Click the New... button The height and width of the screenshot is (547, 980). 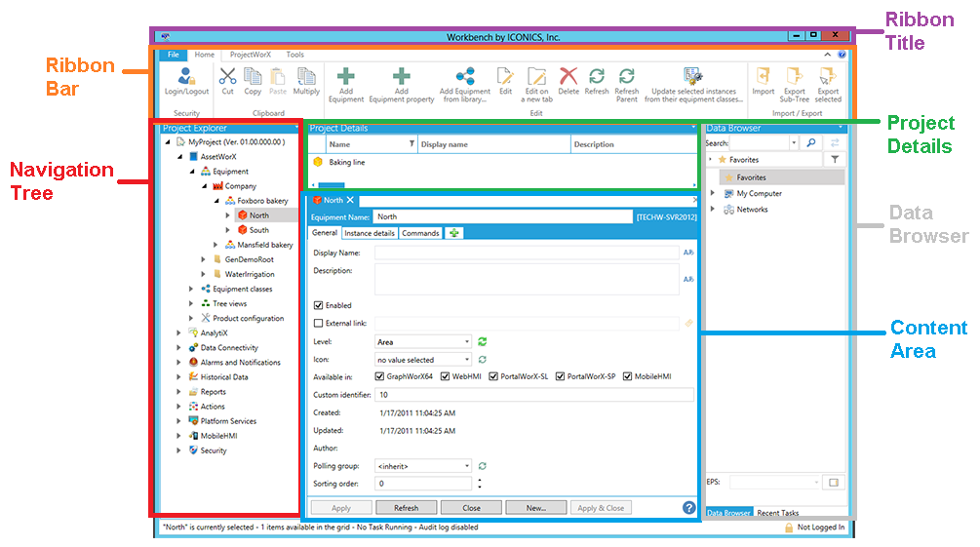point(536,508)
